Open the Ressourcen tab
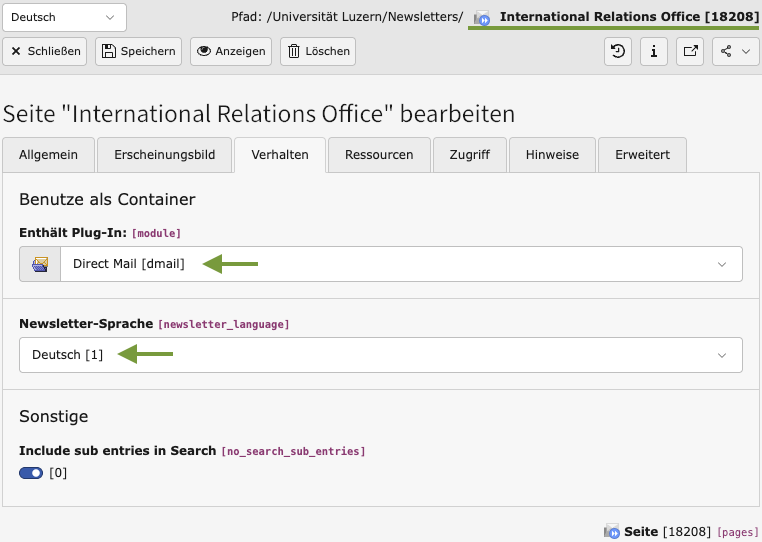Screen dimensions: 762x542 point(379,155)
